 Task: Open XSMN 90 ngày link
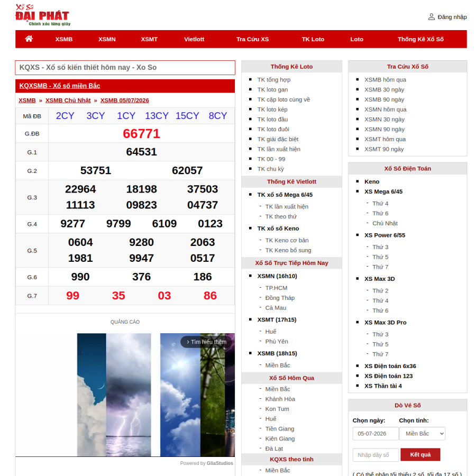click(385, 130)
